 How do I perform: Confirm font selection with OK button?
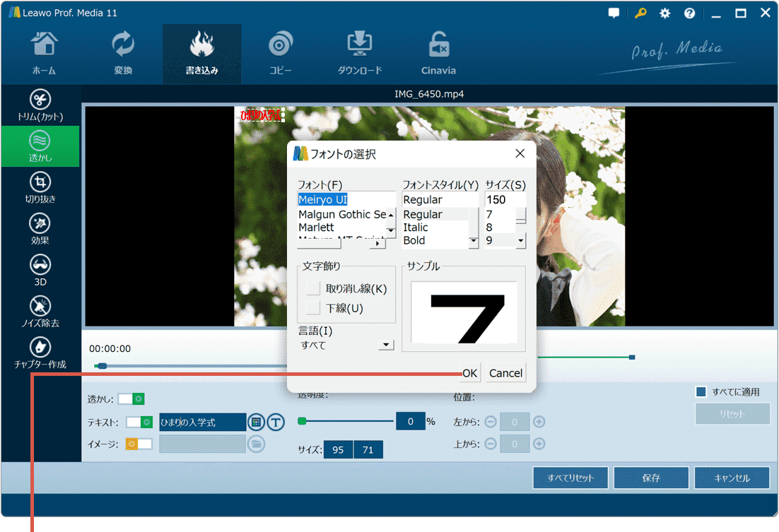(470, 373)
